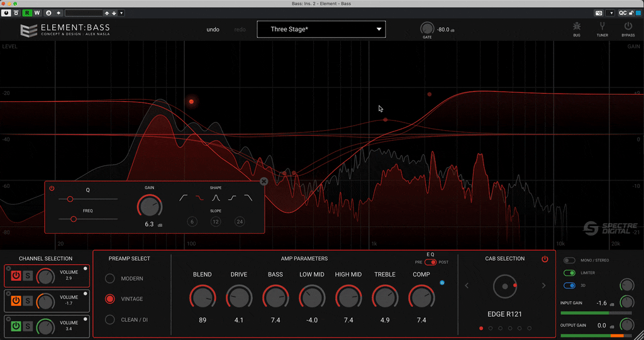This screenshot has width=644, height=340.
Task: Select slope 12 button
Action: 216,222
